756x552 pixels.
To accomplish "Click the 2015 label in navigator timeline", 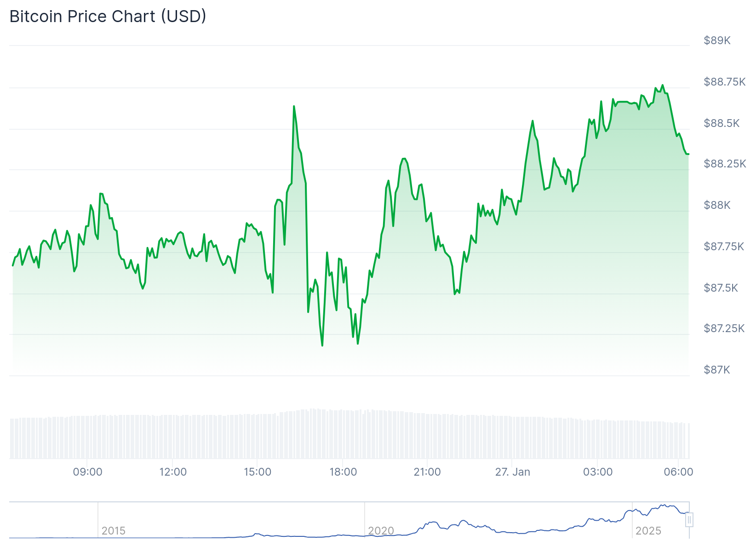I will [114, 531].
